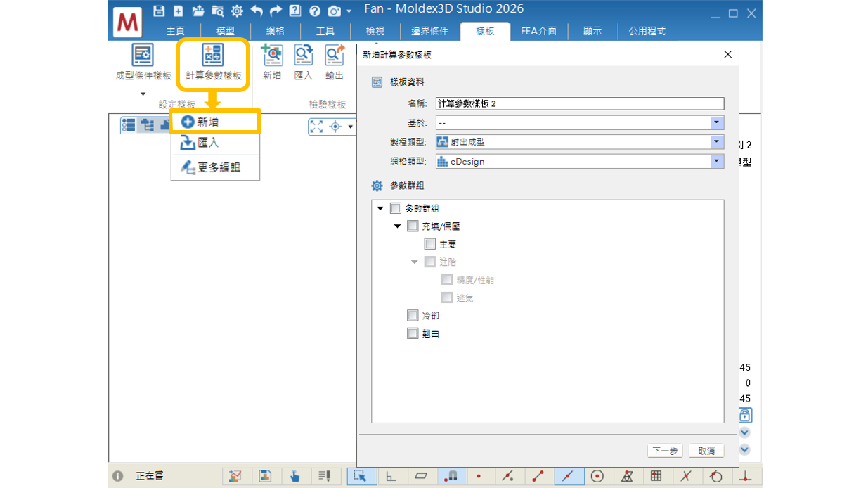Click the magnet snap icon in bottom bar

451,476
